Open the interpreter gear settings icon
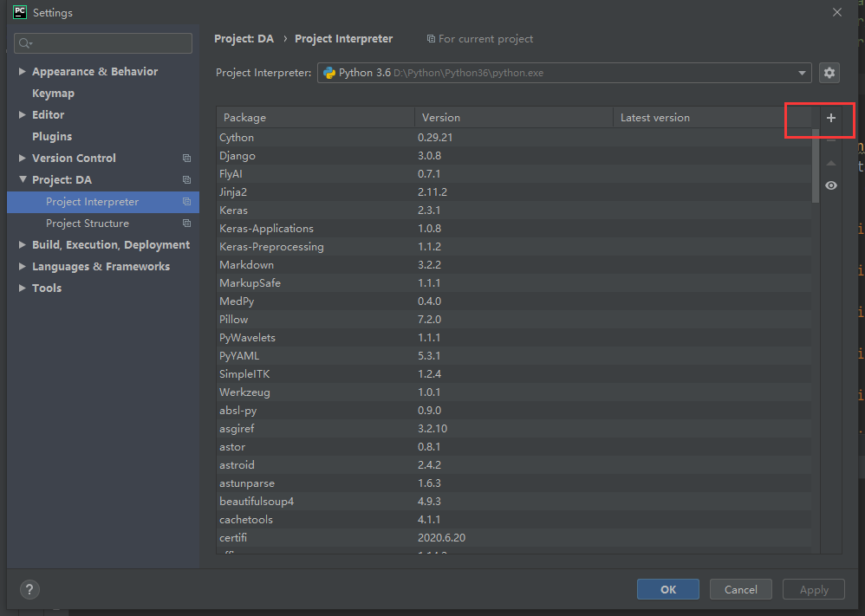 (829, 73)
